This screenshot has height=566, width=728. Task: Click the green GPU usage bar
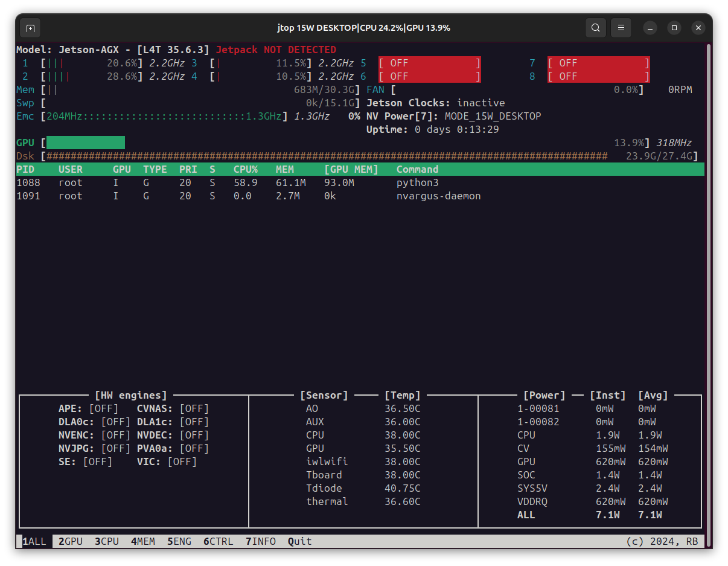(86, 143)
